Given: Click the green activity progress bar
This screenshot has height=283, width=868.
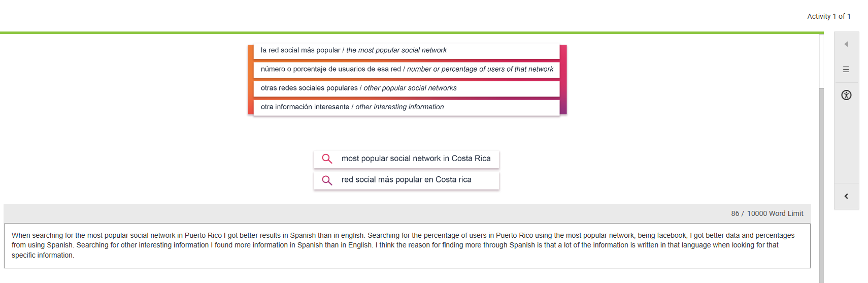Looking at the screenshot, I should coord(406,33).
